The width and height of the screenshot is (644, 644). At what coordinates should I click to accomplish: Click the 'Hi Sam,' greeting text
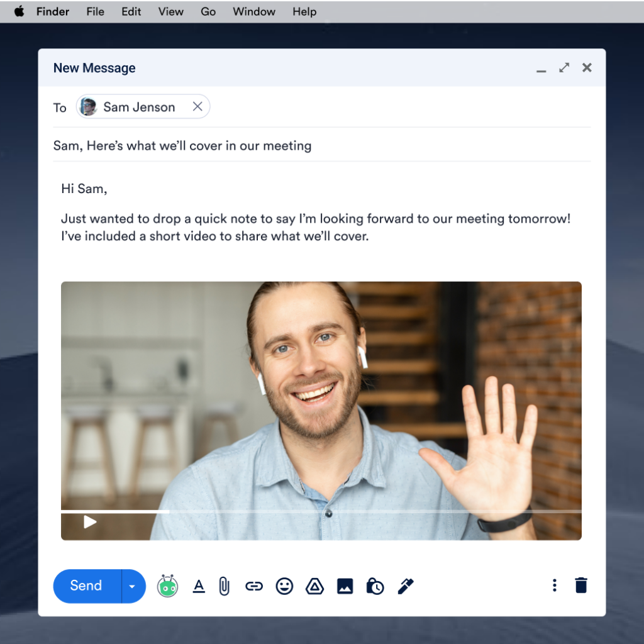click(x=84, y=189)
